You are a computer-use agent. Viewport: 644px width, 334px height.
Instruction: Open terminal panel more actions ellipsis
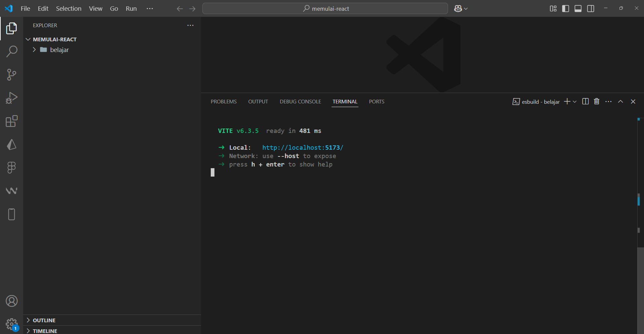click(608, 101)
